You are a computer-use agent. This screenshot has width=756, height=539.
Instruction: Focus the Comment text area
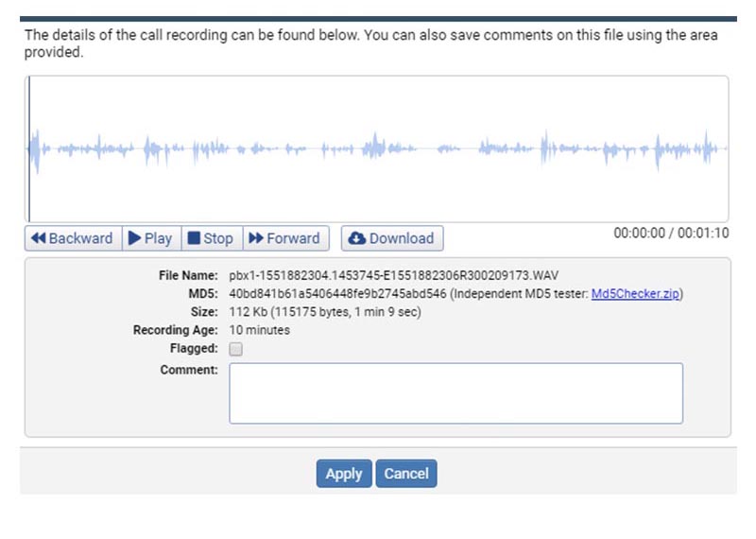point(456,393)
